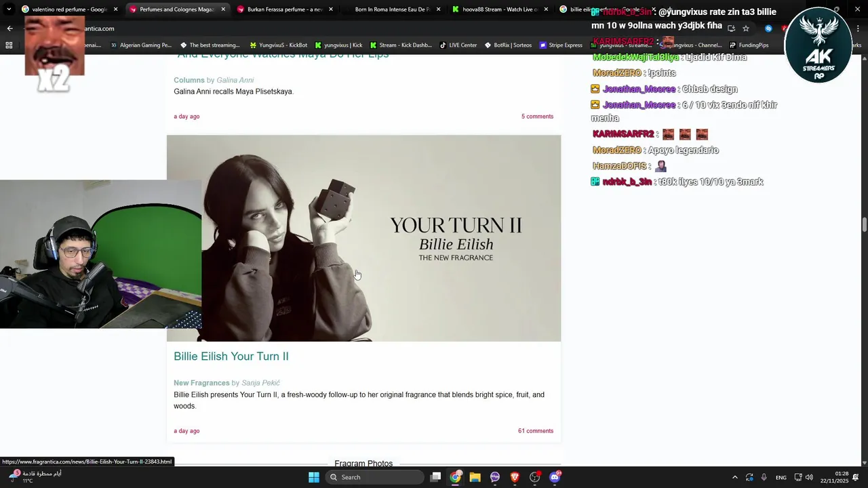
Task: Close the Perfumes and Colognes Magazine tab
Action: coord(223,9)
